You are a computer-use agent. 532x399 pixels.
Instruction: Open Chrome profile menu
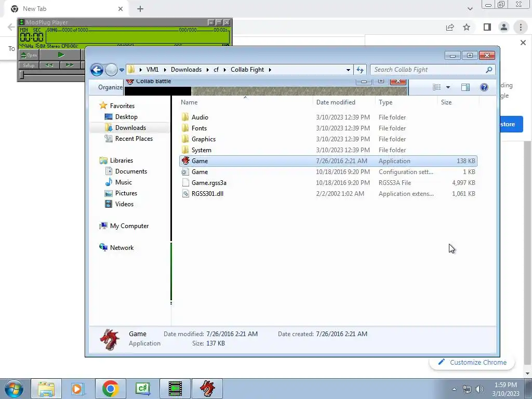point(504,27)
